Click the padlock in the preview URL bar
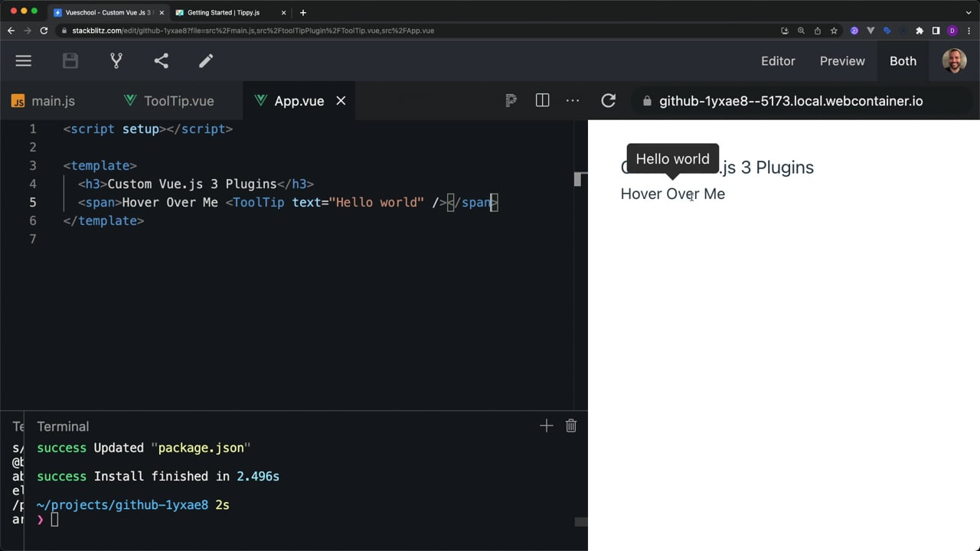The width and height of the screenshot is (980, 551). coord(647,101)
